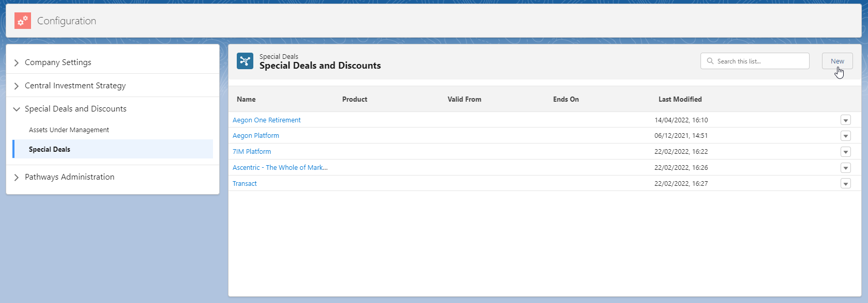Open Pathways Administration label

coord(70,177)
